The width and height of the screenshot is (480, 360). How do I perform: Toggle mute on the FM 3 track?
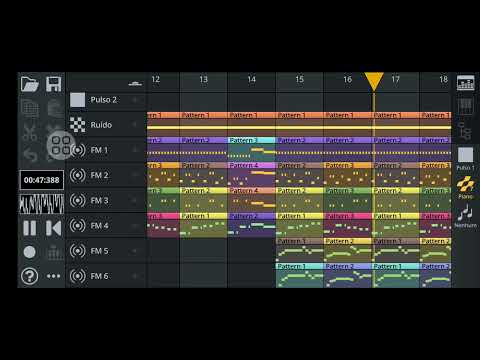(135, 200)
